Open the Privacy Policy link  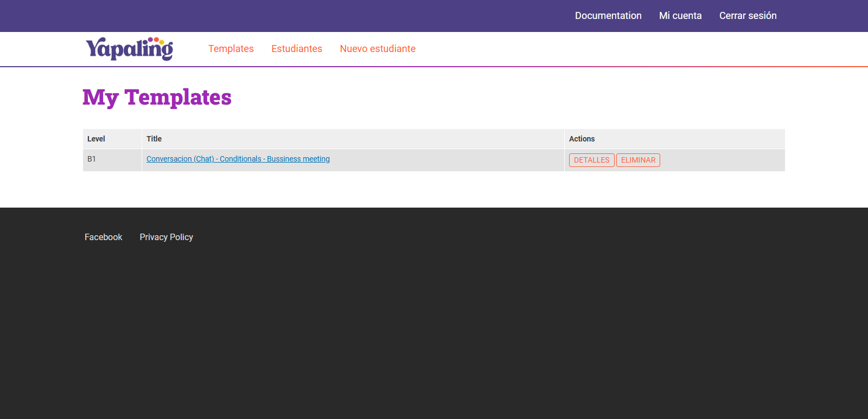pos(166,237)
